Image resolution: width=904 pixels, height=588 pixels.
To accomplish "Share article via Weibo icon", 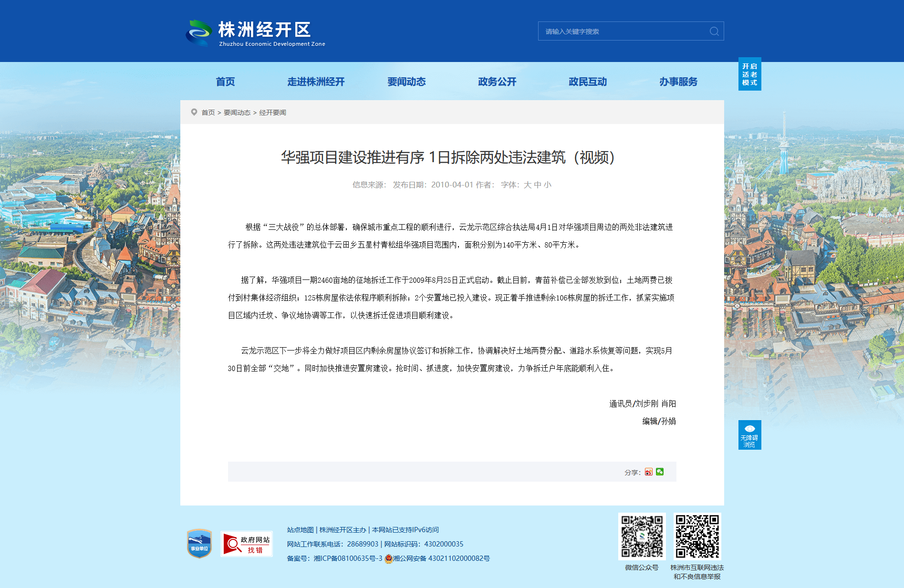I will pos(648,472).
